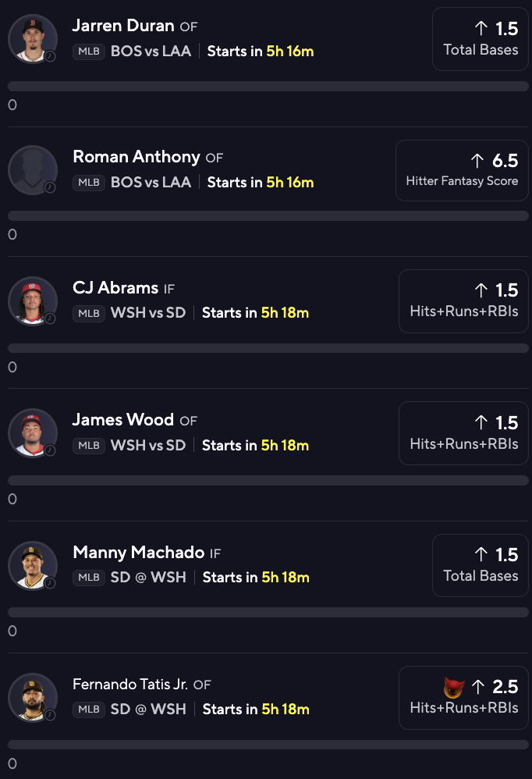Click the demon icon on Tatis Jr.'s pick
Viewport: 532px width, 779px height.
452,687
